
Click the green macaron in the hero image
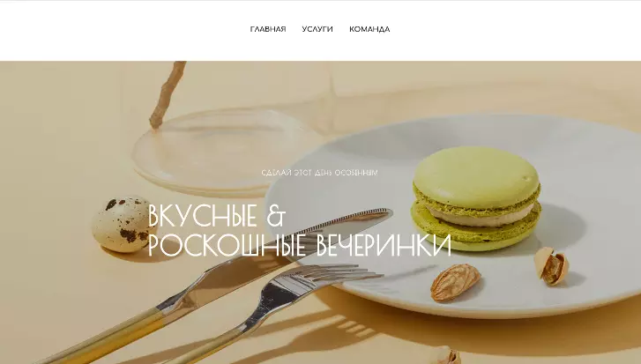pos(476,198)
